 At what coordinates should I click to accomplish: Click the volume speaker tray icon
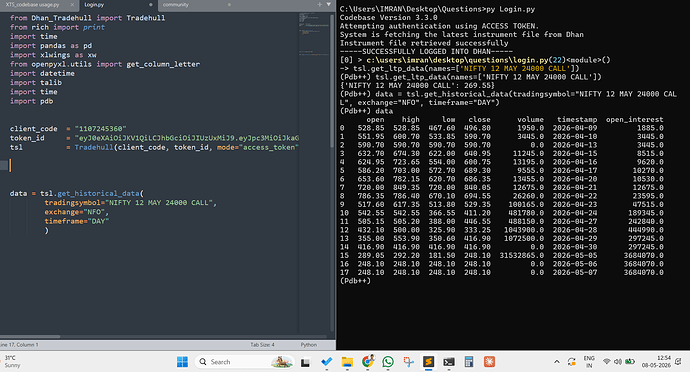coord(618,362)
